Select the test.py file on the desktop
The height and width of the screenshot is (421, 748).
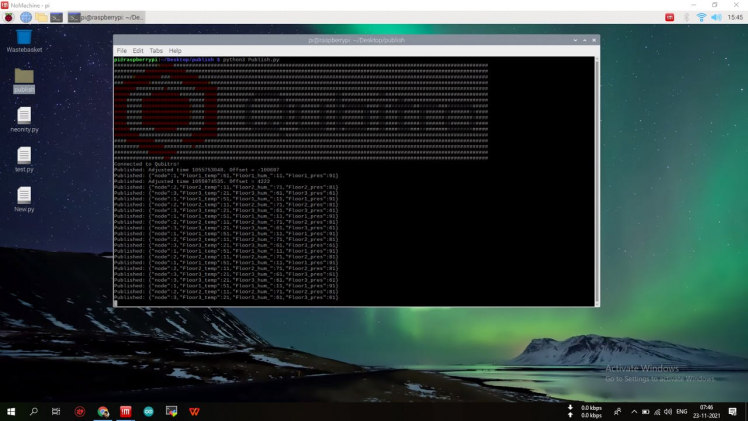pos(24,160)
